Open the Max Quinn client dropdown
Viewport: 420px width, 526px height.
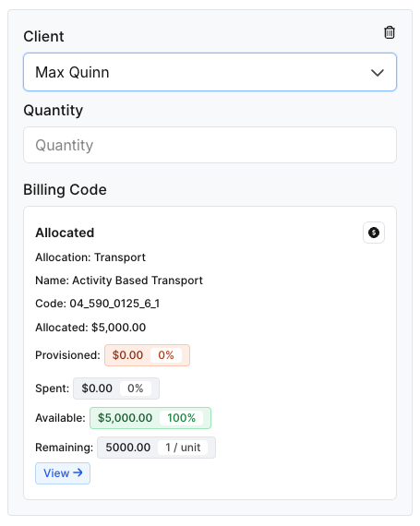210,72
